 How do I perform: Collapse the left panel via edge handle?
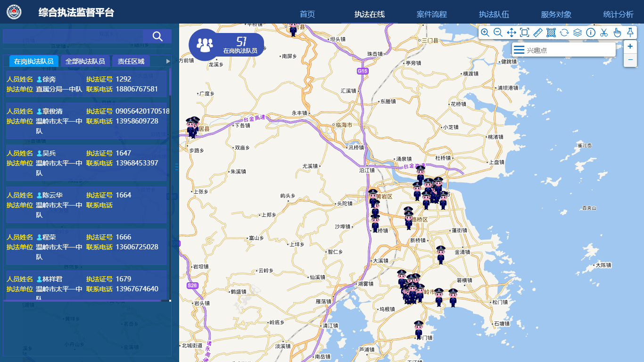point(177,167)
